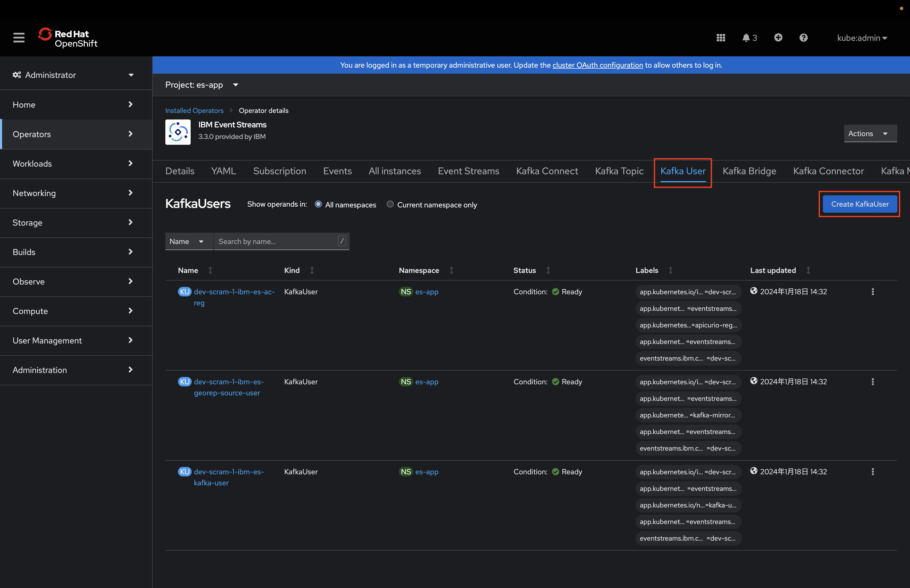Open the help question mark menu
The width and height of the screenshot is (910, 588).
pos(803,37)
